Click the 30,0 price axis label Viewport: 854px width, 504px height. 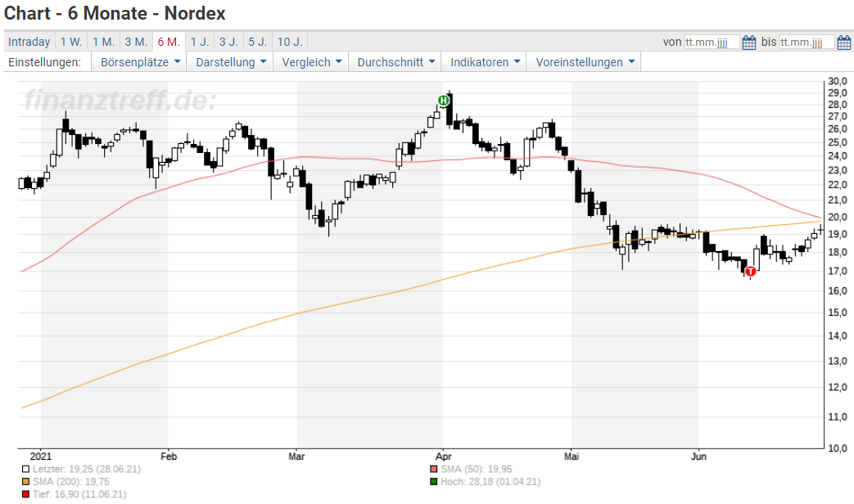pos(838,81)
